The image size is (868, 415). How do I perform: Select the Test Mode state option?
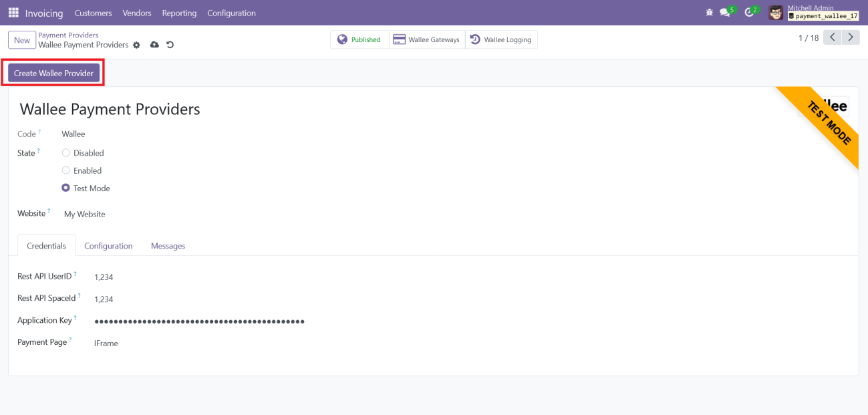click(66, 188)
